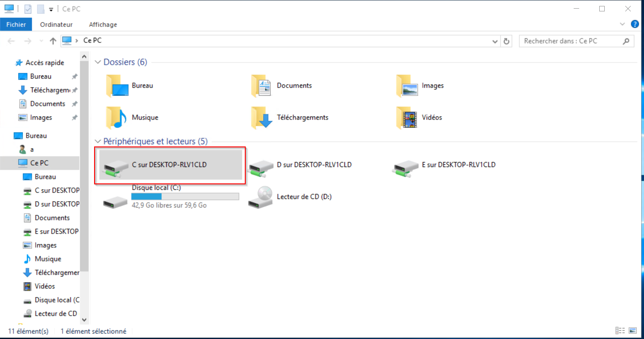Click the Rechercher dans : Ce PC field
The image size is (644, 339).
click(x=571, y=41)
